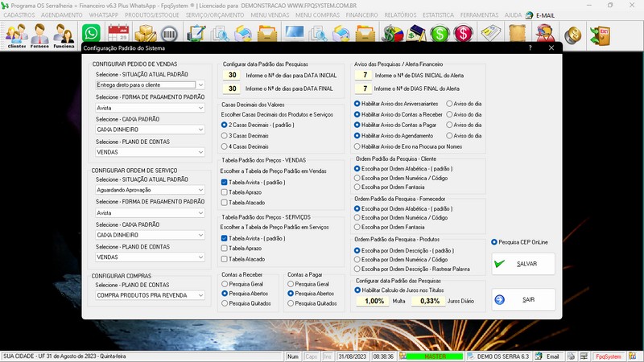Click the barcode icon in toolbar
This screenshot has width=644, height=362.
click(x=169, y=35)
